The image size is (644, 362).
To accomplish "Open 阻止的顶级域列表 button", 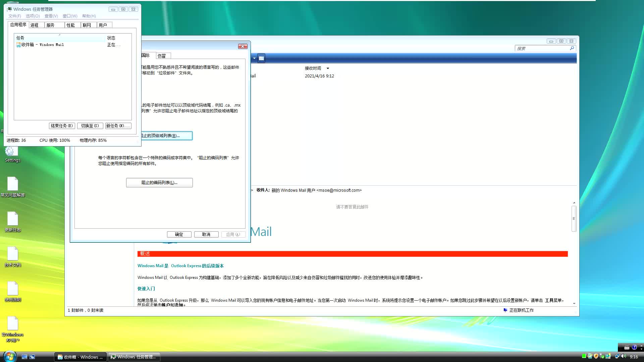I will point(166,136).
